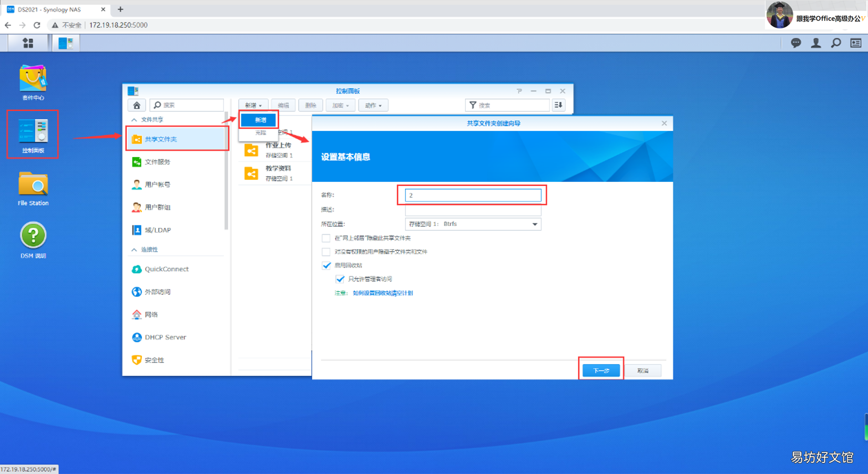Open the 加密 toolbar dropdown
The width and height of the screenshot is (868, 474).
(340, 105)
